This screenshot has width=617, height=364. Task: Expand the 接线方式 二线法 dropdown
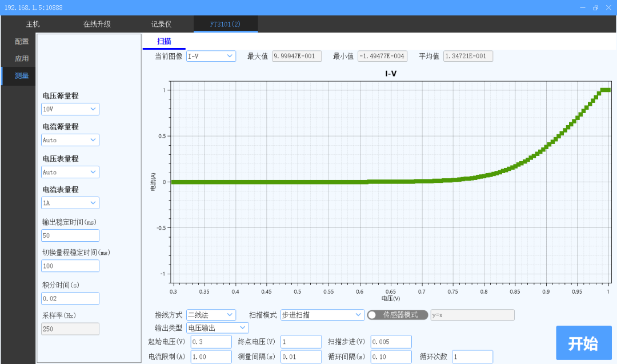point(211,315)
